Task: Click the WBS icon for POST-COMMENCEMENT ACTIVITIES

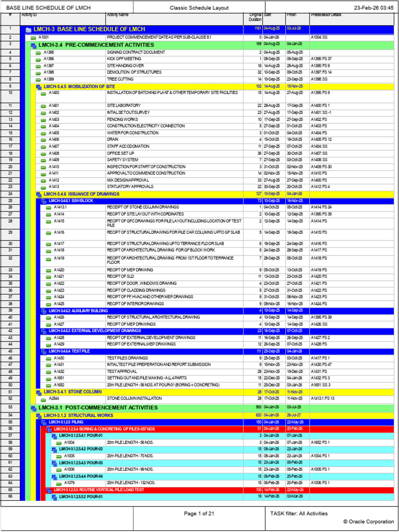Action: (x=34, y=408)
